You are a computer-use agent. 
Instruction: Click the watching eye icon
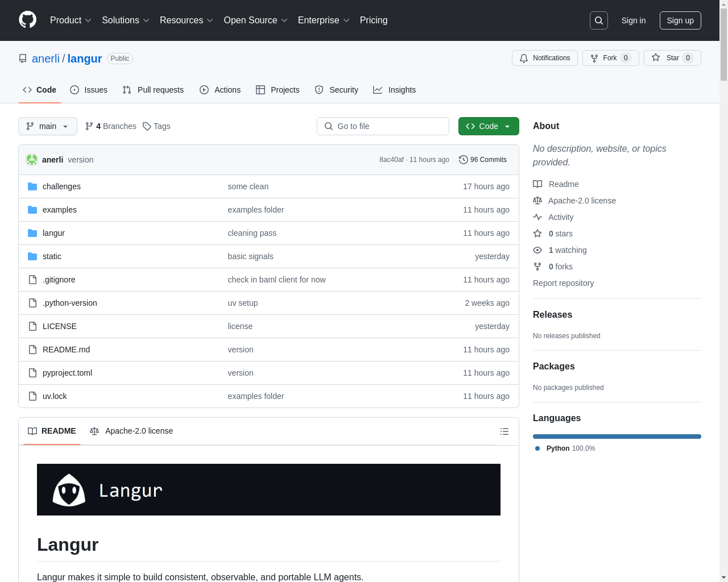[537, 250]
